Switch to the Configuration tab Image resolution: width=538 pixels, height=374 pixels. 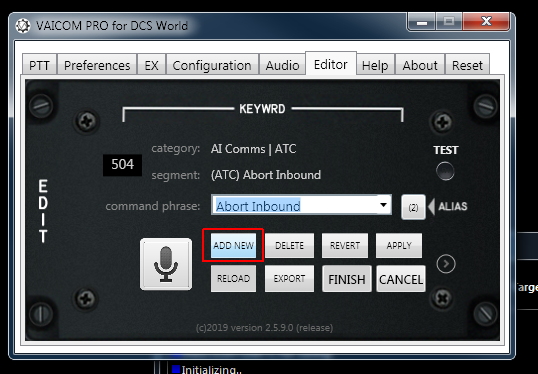click(212, 65)
